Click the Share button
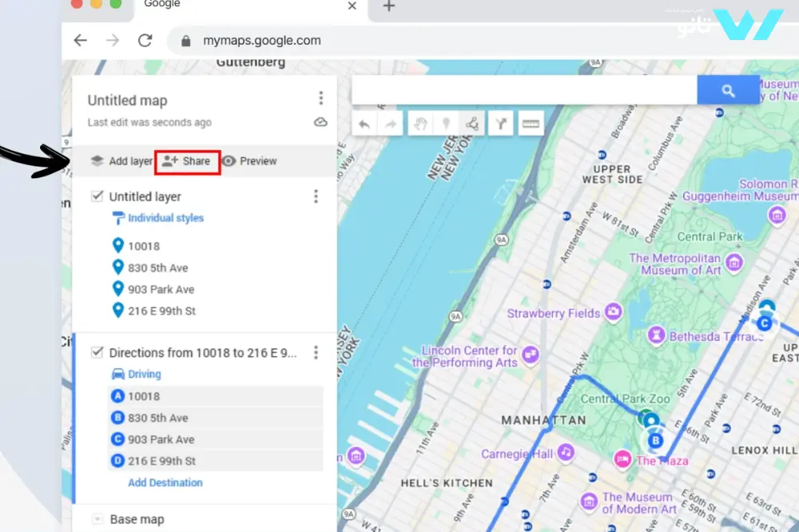 pyautogui.click(x=187, y=161)
